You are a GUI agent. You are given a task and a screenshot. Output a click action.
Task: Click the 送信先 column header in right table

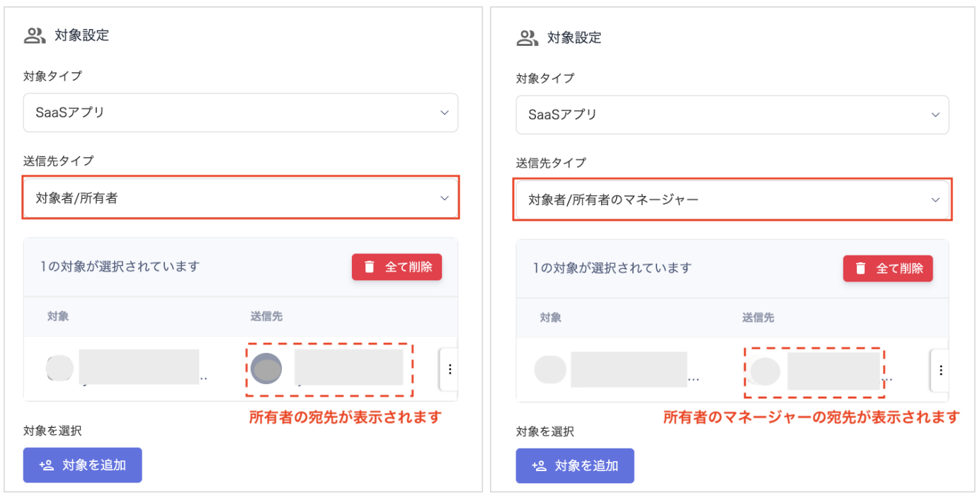point(758,318)
